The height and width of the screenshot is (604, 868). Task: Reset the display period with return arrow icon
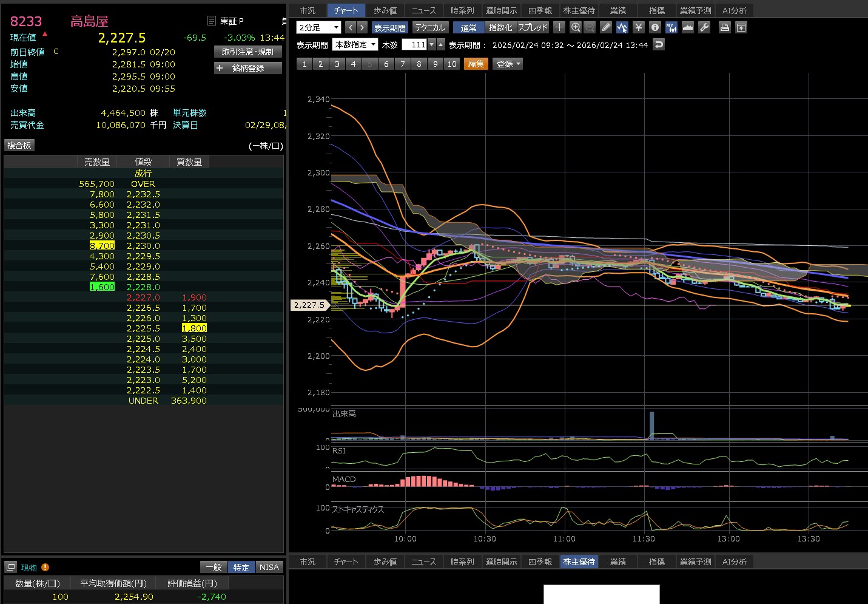point(659,44)
